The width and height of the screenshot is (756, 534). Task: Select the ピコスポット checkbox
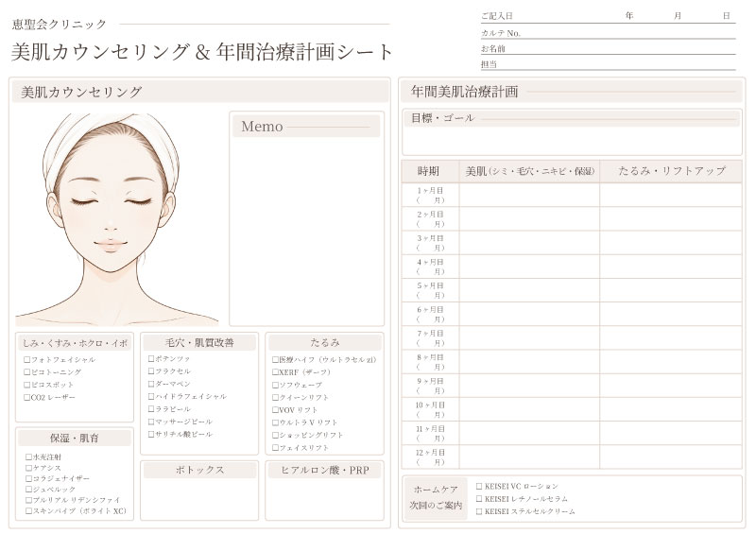click(27, 385)
